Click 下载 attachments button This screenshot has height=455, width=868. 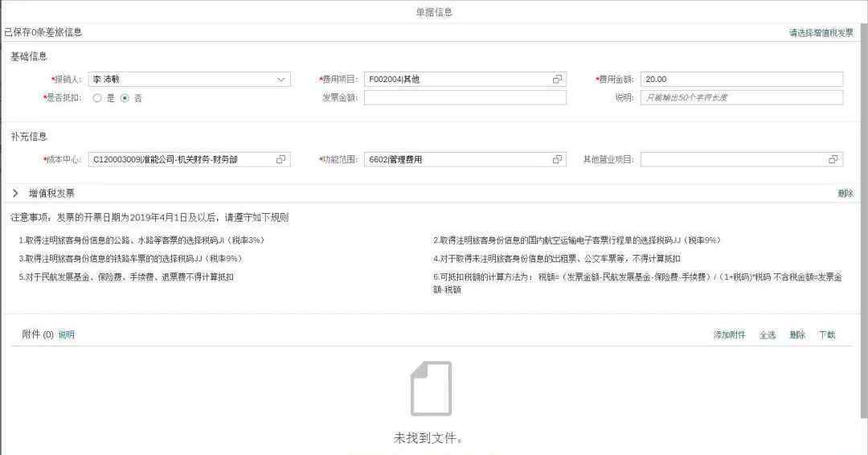tap(826, 335)
